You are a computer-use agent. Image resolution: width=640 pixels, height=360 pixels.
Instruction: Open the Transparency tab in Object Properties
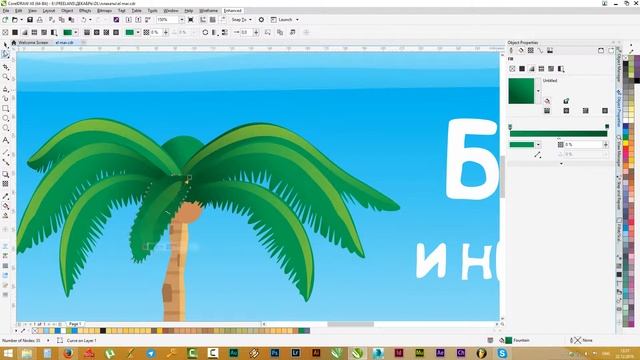click(531, 51)
